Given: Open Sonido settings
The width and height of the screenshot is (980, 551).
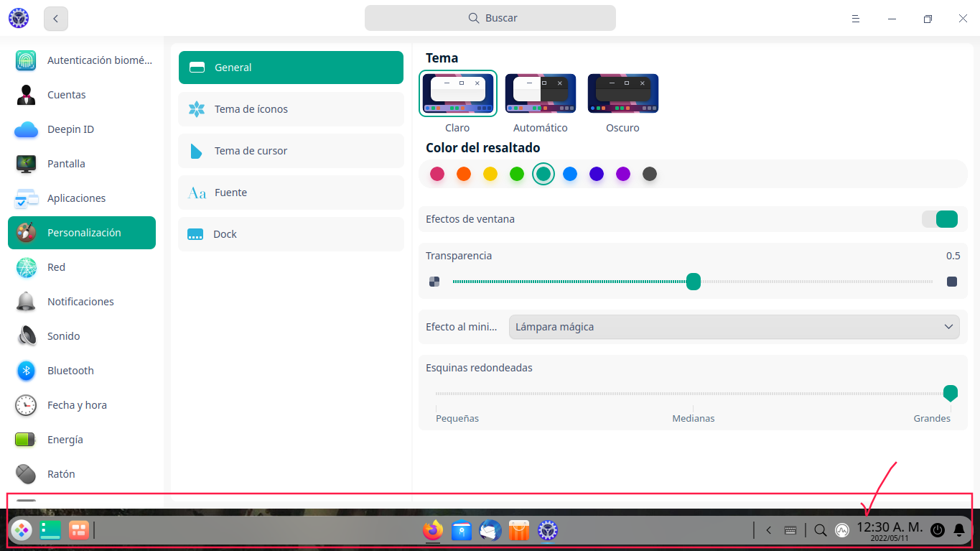Looking at the screenshot, I should point(82,336).
